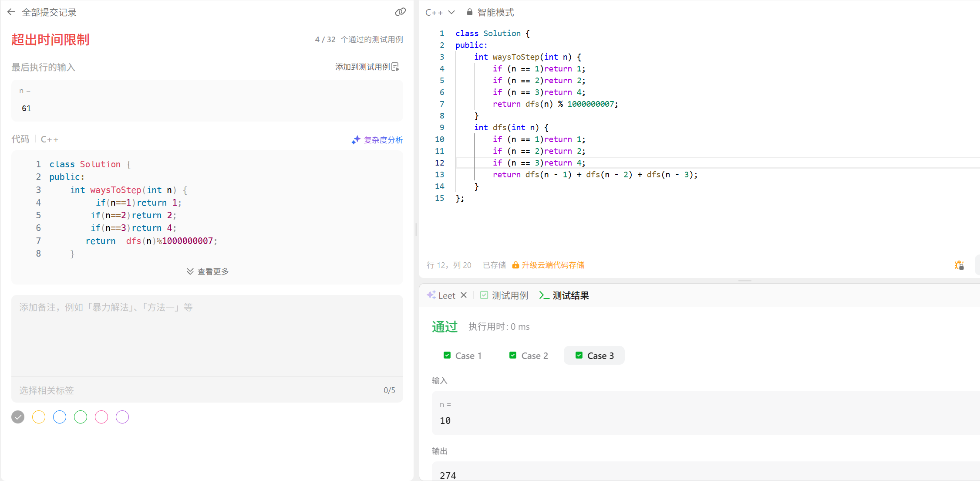This screenshot has width=980, height=481.
Task: Expand code with 查看更多
Action: 208,271
